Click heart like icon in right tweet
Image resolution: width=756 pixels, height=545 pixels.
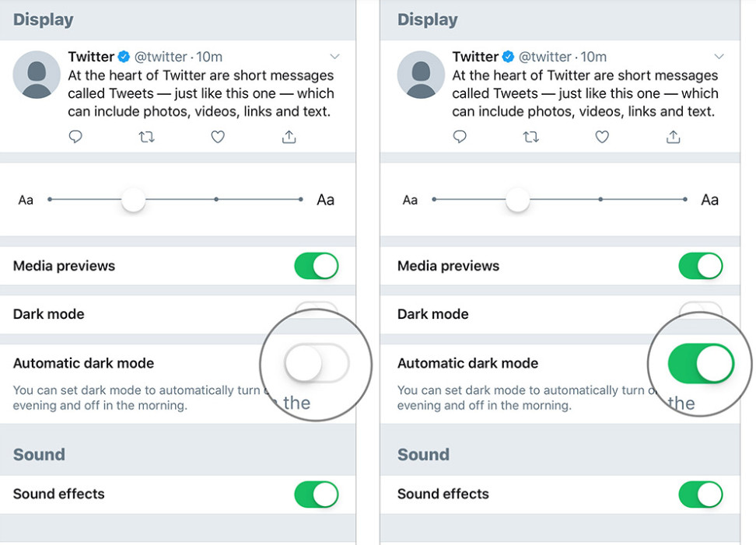[x=602, y=137]
